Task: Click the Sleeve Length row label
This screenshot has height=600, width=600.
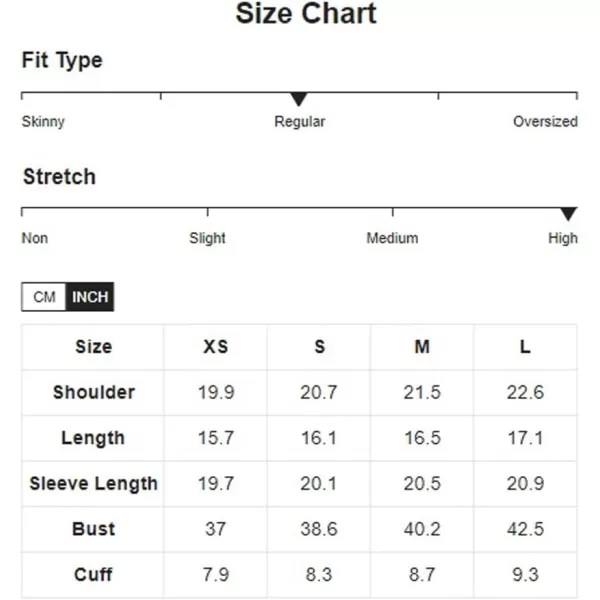Action: [x=94, y=484]
